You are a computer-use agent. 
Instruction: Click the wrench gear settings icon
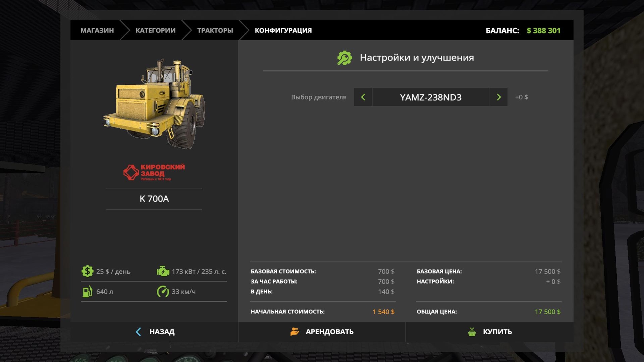(345, 58)
